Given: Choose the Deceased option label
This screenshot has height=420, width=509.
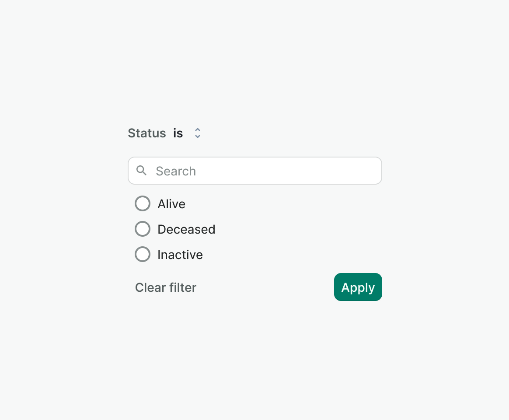Looking at the screenshot, I should point(186,229).
